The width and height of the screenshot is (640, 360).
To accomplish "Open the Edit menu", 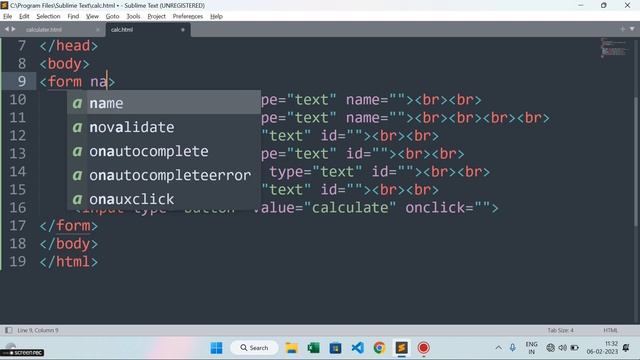I will coord(24,16).
